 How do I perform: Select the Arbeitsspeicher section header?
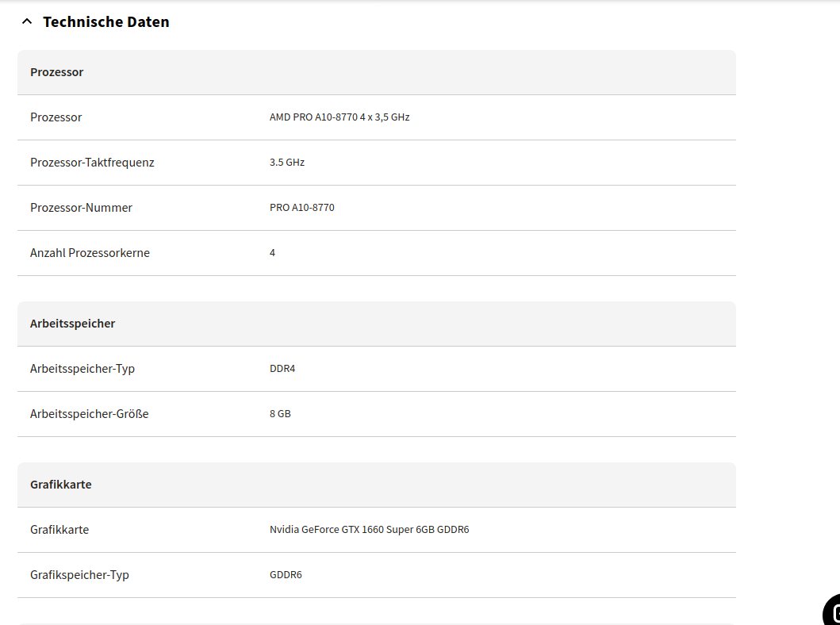(73, 324)
